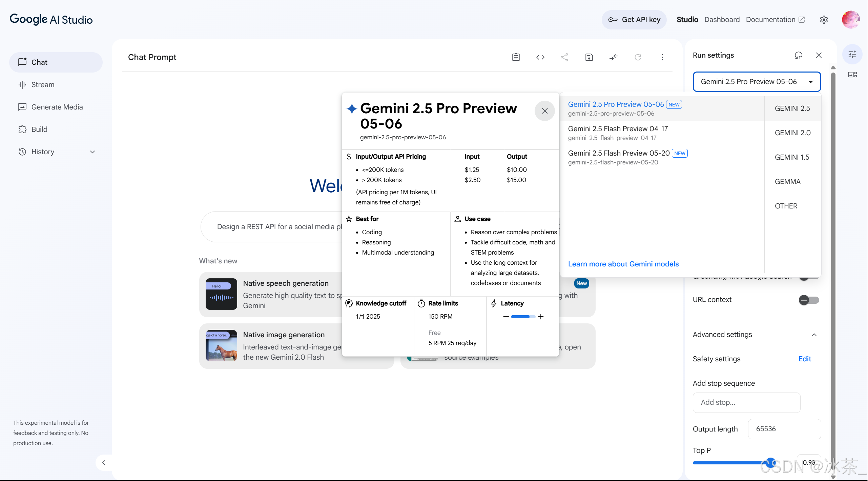Image resolution: width=868 pixels, height=481 pixels.
Task: Choose the OTHER model category
Action: [792, 206]
